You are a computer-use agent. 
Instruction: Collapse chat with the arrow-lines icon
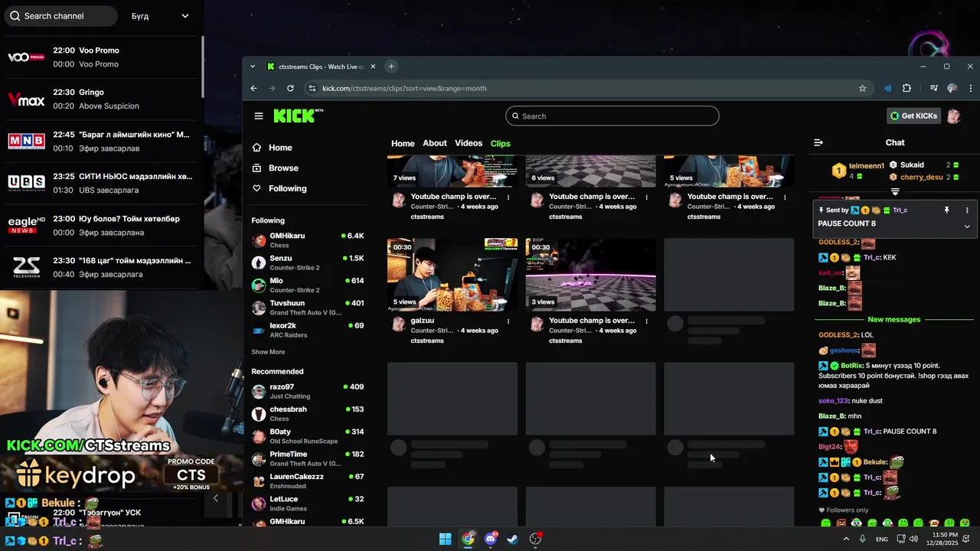[818, 142]
